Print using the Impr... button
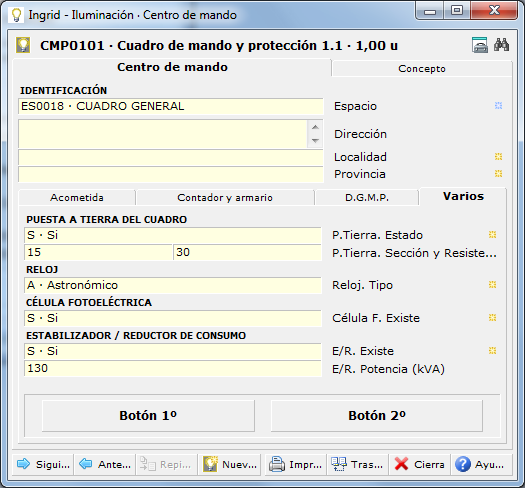This screenshot has width=525, height=488. coord(295,464)
